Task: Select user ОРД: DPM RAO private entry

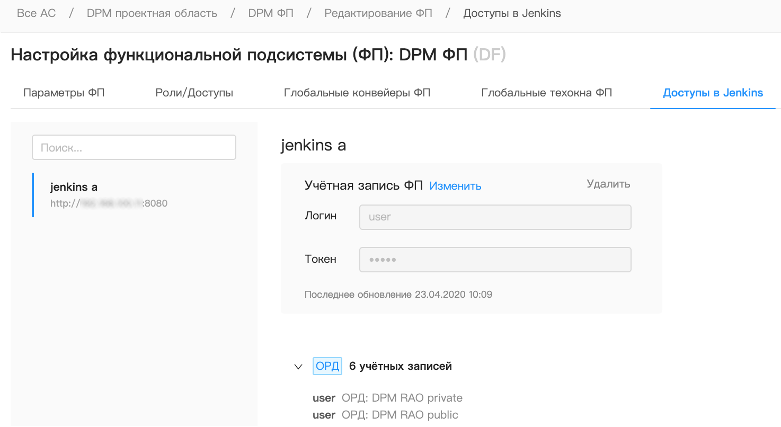Action: point(387,398)
